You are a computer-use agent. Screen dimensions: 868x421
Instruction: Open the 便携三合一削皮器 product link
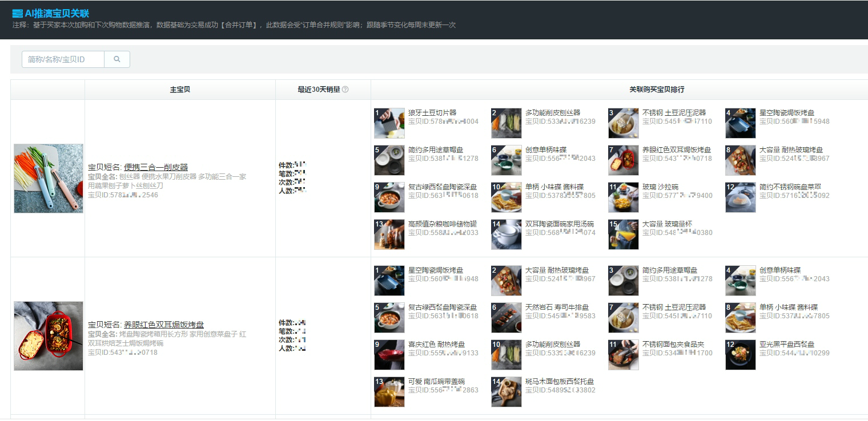pos(156,167)
